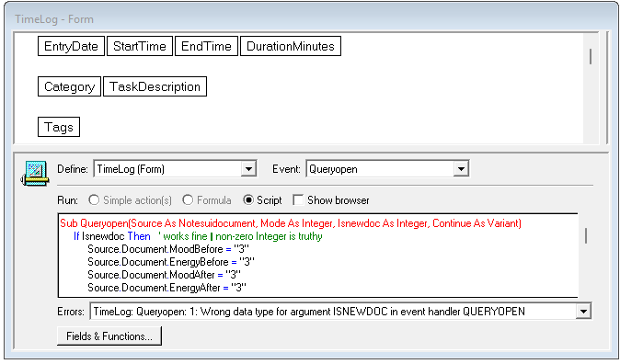This screenshot has width=620, height=364.
Task: Enable the Show browser checkbox
Action: coord(298,200)
